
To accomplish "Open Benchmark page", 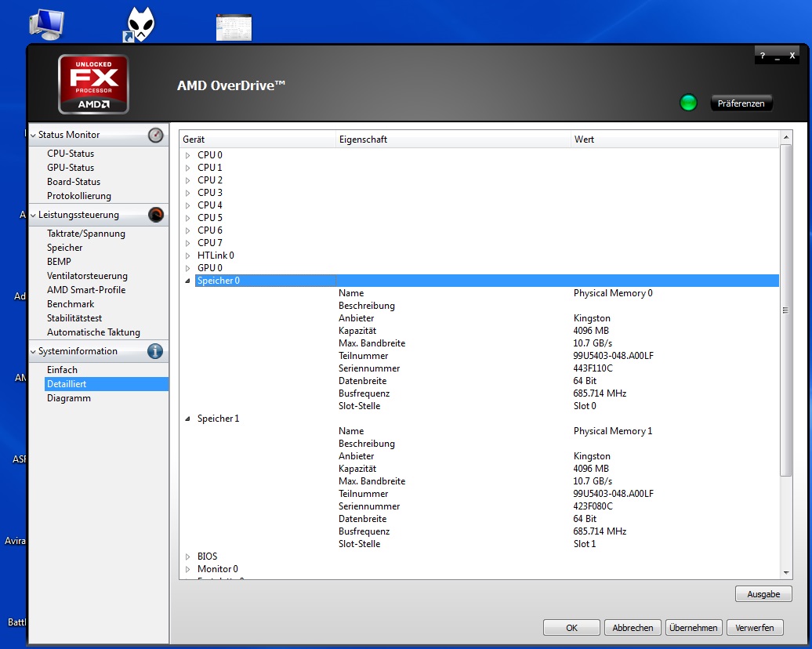I will coord(71,304).
